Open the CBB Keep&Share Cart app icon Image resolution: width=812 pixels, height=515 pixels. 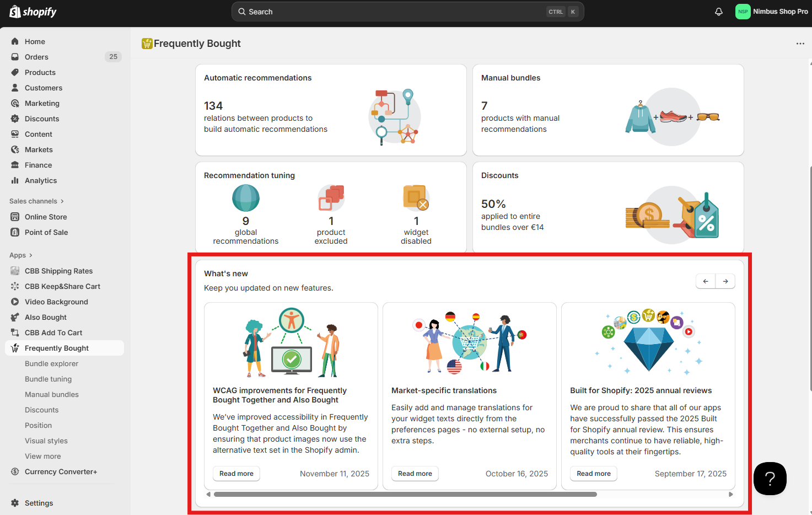pos(15,286)
